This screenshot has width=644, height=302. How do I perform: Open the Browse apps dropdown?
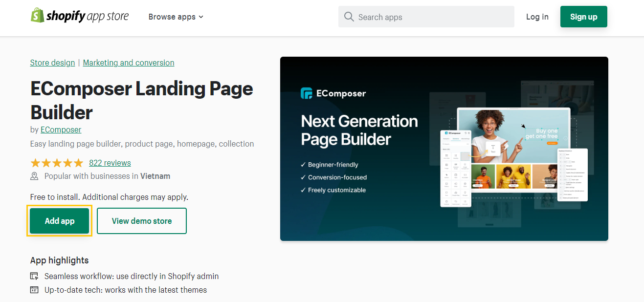[x=176, y=17]
